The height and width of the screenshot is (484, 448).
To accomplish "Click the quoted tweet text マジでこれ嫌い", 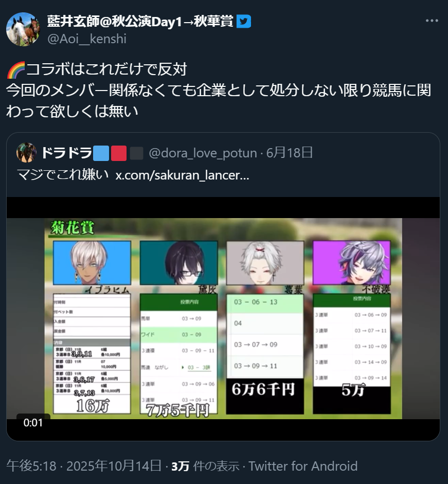I will click(63, 175).
